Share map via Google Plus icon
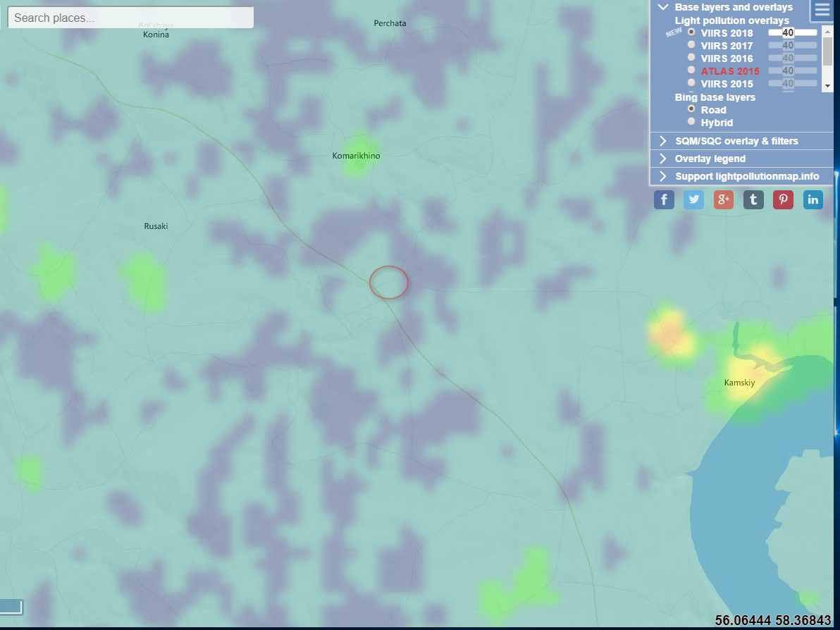Viewport: 840px width, 630px height. tap(723, 199)
